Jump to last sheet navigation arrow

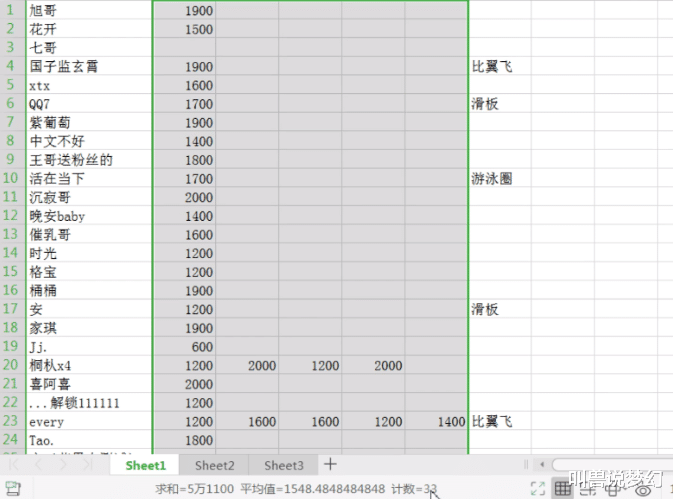tap(88, 465)
